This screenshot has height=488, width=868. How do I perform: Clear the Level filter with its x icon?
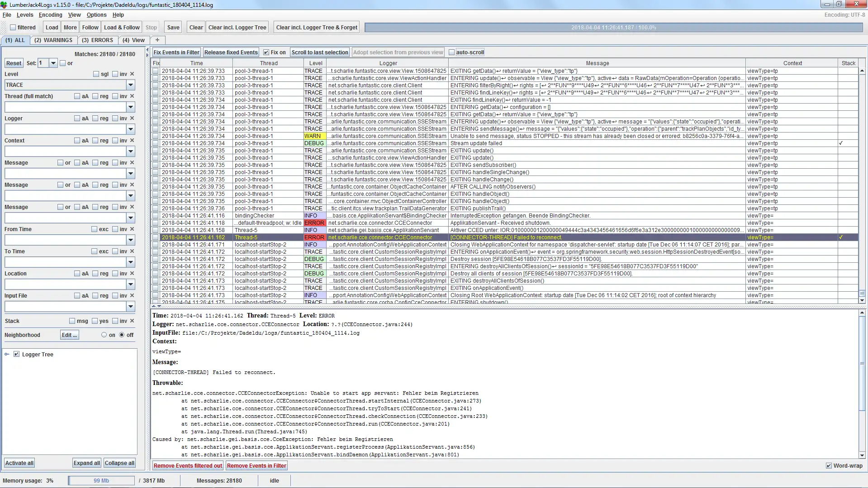pyautogui.click(x=132, y=74)
